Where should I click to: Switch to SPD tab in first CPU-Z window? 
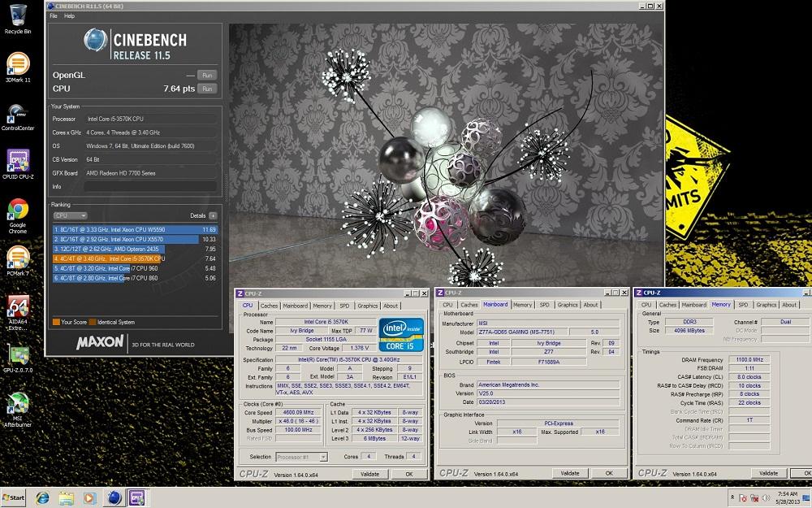point(344,306)
